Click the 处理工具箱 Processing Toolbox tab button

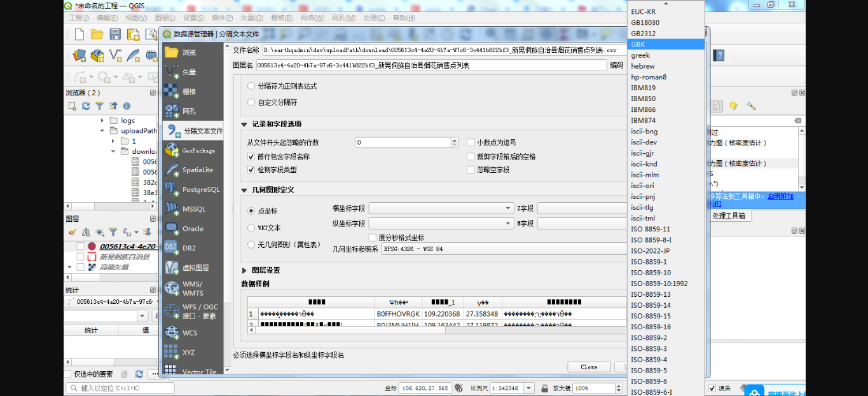click(x=729, y=215)
